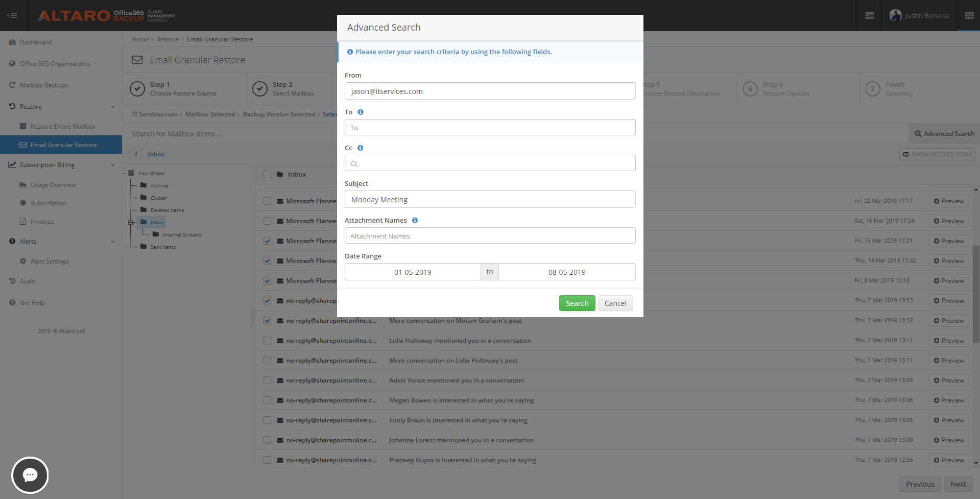The image size is (980, 499).
Task: Click the Cc input field
Action: [490, 163]
